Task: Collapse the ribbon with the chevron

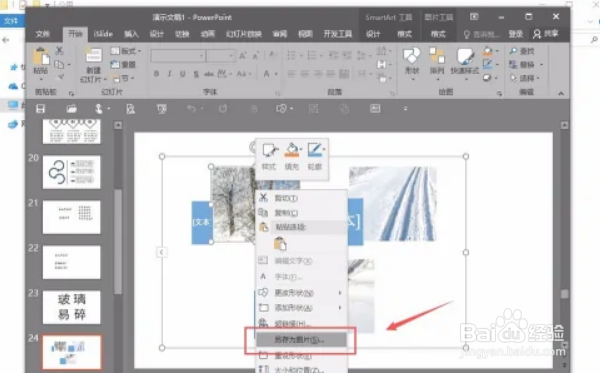Action: coord(561,93)
